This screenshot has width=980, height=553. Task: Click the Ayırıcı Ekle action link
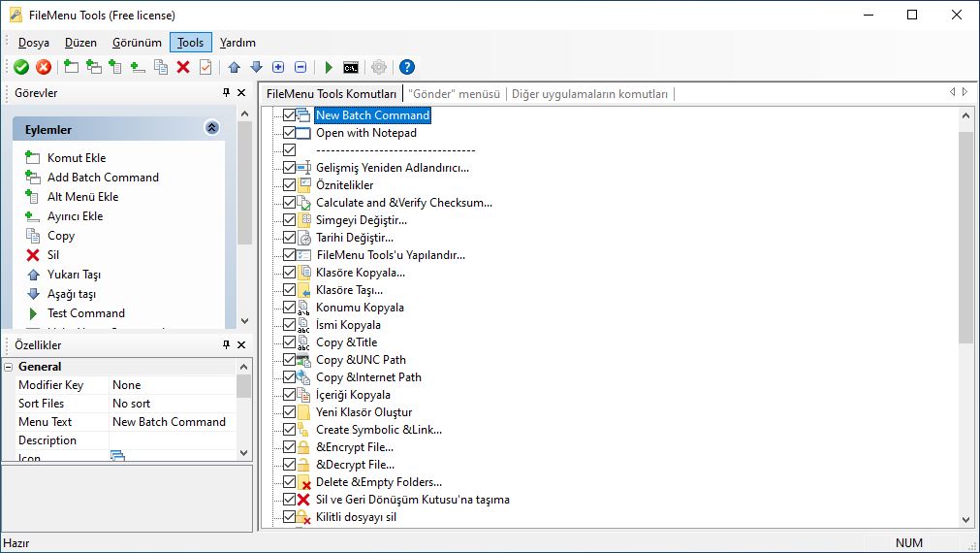click(75, 215)
